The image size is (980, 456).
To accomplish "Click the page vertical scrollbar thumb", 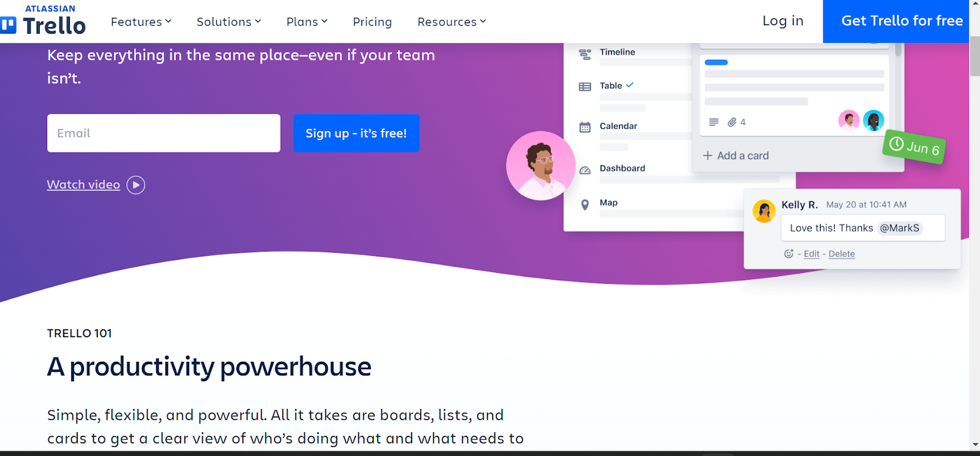I will point(974,55).
